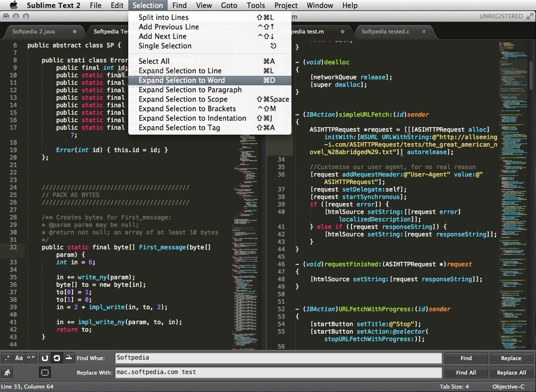Toggle wrap-around search icon

coord(57,358)
